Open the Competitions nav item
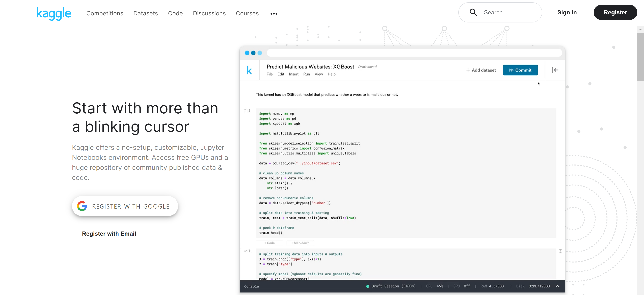 pos(105,14)
